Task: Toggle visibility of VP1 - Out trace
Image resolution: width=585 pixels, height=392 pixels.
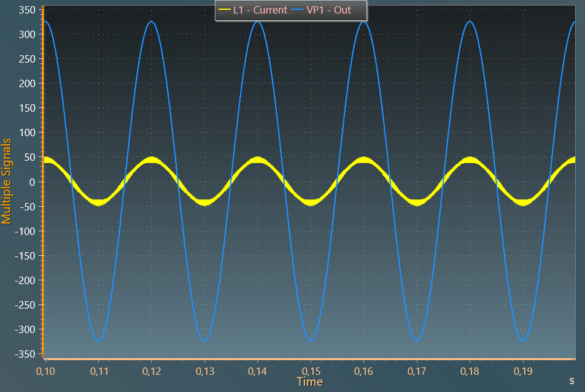Action: (329, 10)
